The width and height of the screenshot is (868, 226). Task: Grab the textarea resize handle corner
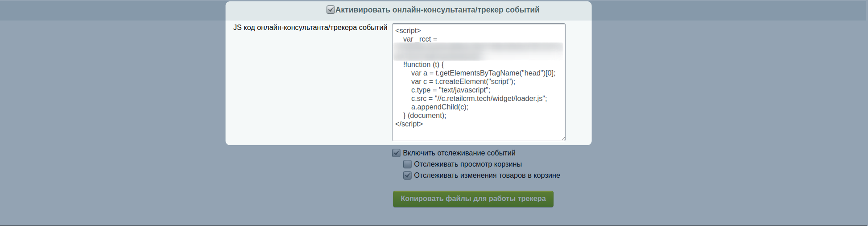tap(563, 138)
